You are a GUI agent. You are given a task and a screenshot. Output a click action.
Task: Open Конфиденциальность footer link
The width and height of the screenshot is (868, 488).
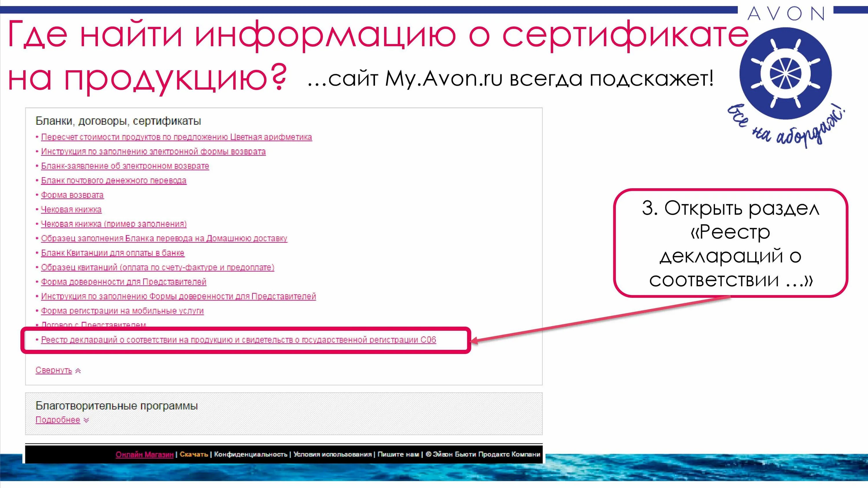pyautogui.click(x=251, y=454)
